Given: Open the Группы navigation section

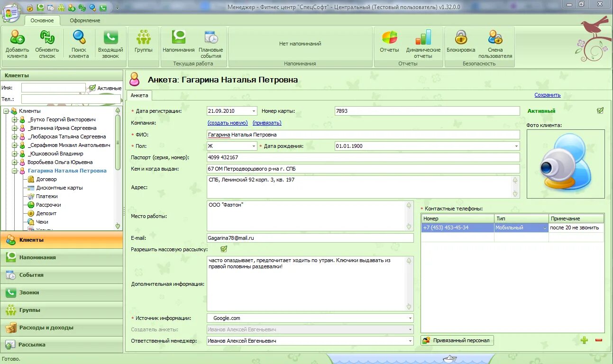Looking at the screenshot, I should click(x=62, y=310).
